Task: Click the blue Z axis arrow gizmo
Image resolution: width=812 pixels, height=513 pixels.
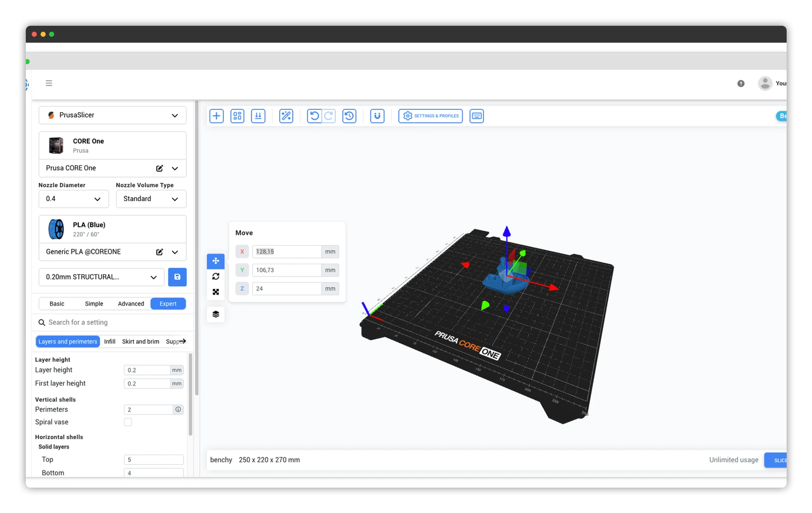Action: (x=507, y=232)
